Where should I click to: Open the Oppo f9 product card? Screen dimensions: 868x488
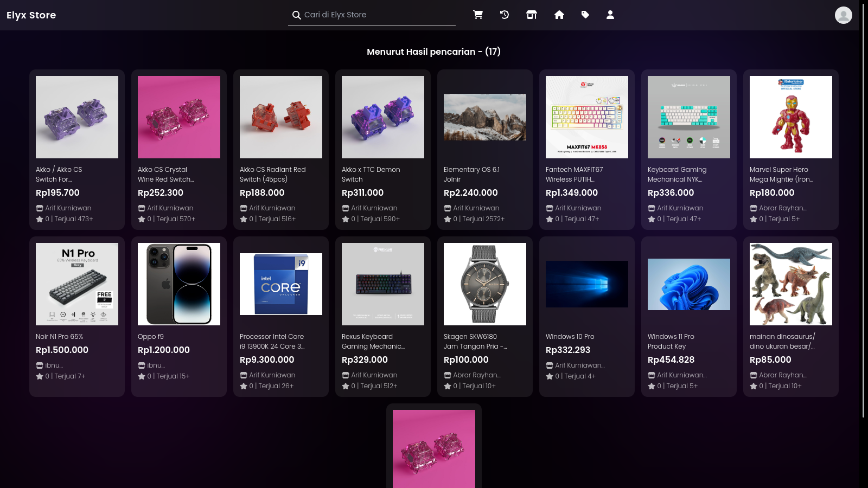[178, 284]
